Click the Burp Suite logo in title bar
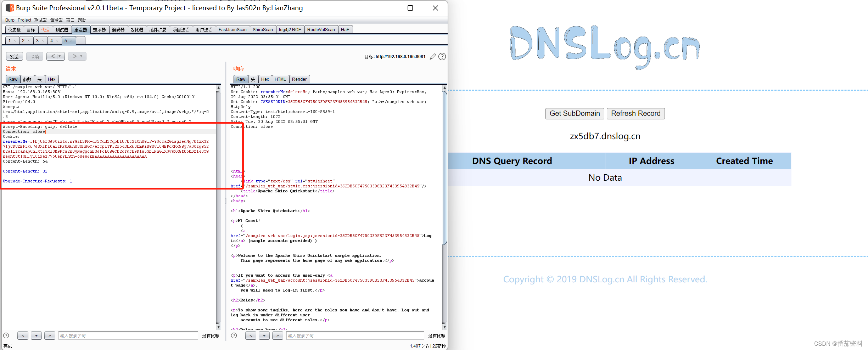Viewport: 868px width, 350px height. click(10, 8)
